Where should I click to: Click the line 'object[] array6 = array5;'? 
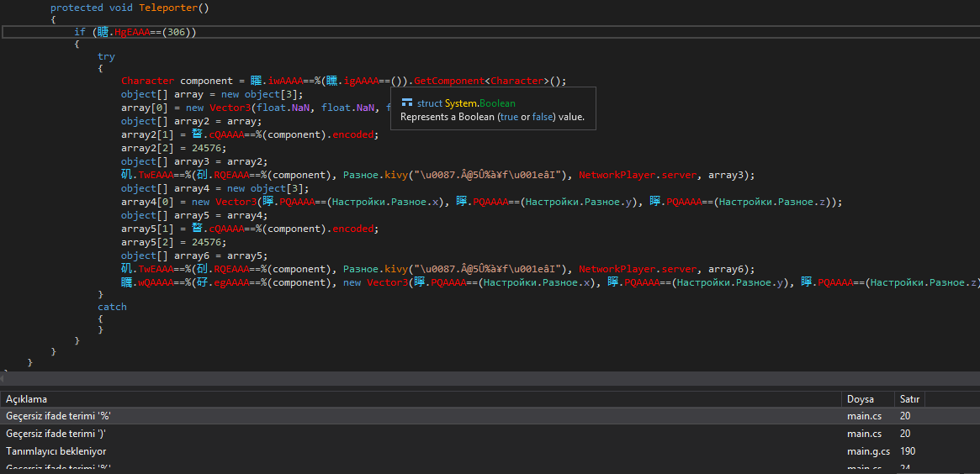coord(194,255)
